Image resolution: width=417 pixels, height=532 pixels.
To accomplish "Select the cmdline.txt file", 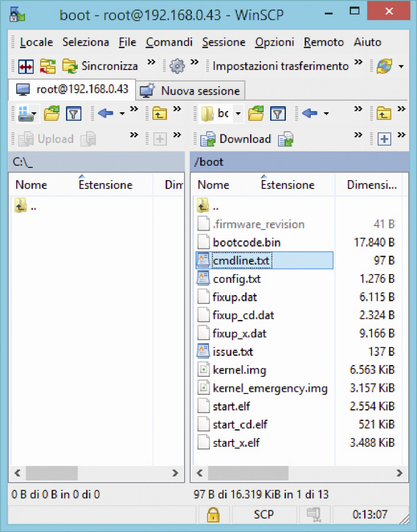I will (241, 261).
